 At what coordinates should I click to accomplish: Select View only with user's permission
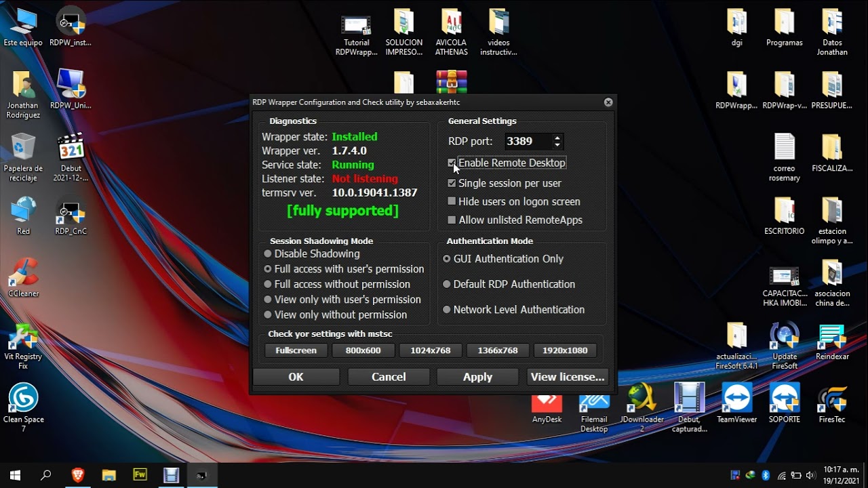268,300
